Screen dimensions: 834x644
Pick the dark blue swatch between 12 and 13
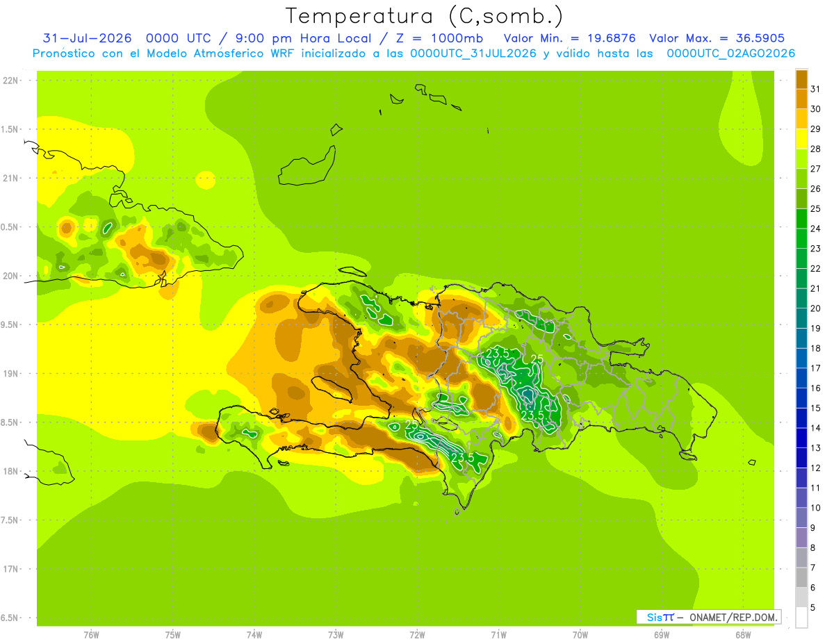pos(801,458)
